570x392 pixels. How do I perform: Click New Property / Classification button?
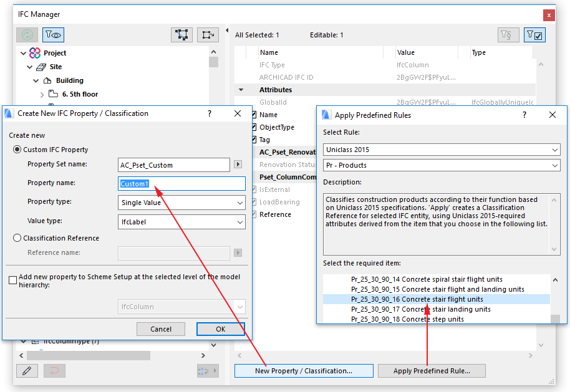point(304,371)
